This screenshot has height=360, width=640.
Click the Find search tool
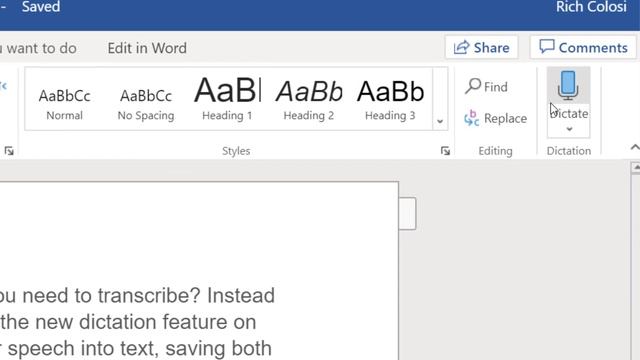tap(487, 87)
